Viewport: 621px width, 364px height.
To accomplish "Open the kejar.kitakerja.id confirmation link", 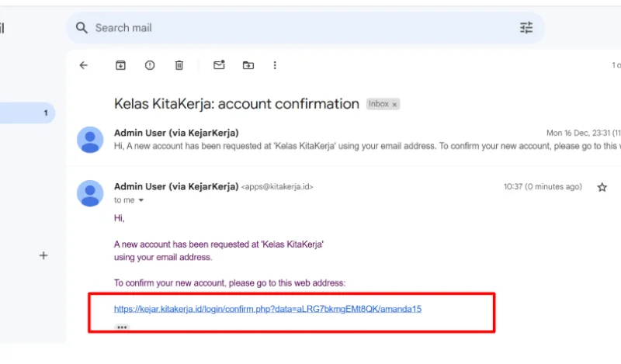I will pyautogui.click(x=268, y=309).
